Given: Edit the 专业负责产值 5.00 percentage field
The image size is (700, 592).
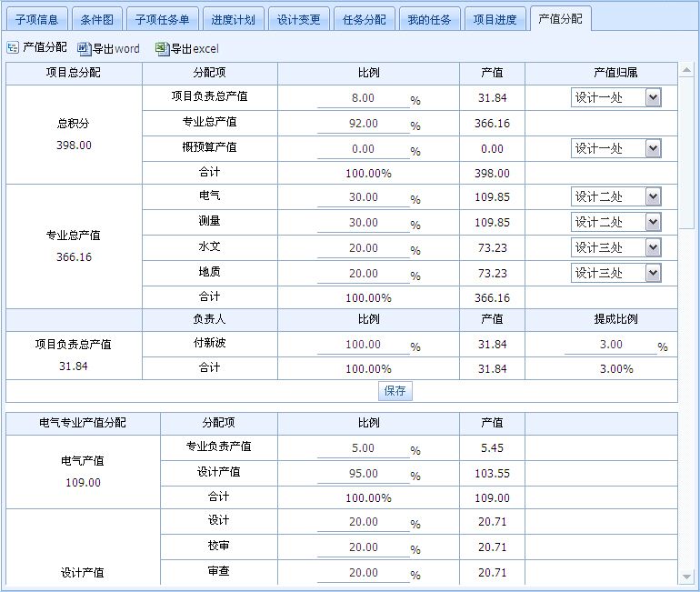Looking at the screenshot, I should click(363, 448).
